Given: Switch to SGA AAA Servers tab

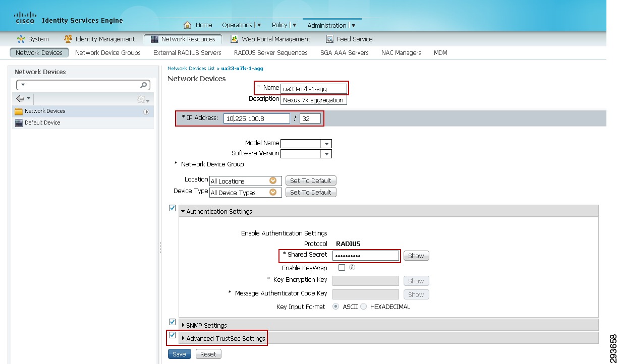Looking at the screenshot, I should point(345,52).
